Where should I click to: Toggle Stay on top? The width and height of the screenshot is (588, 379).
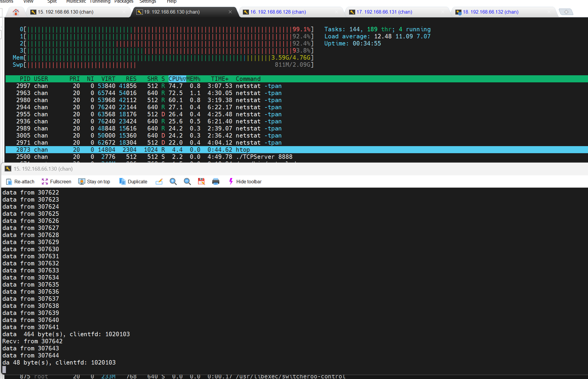[94, 182]
